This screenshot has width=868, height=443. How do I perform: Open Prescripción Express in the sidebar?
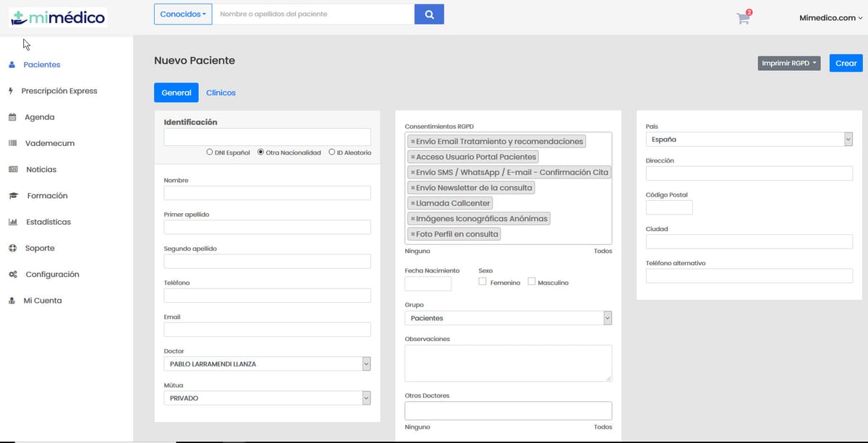click(59, 91)
